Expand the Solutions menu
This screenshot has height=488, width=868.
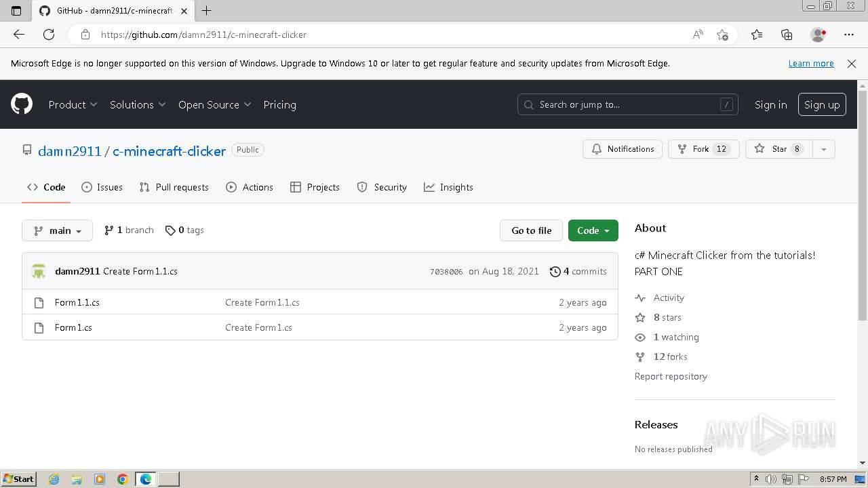click(x=138, y=104)
